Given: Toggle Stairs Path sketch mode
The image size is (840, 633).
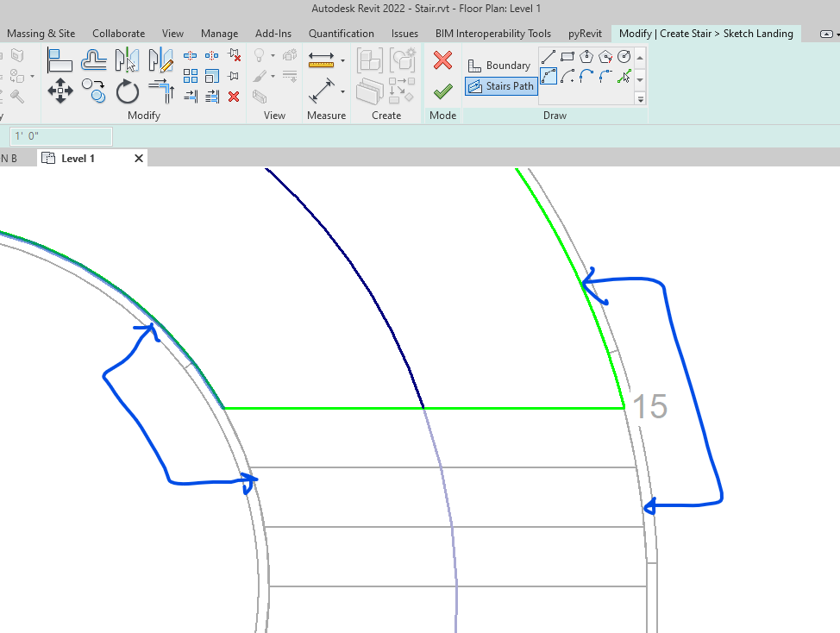Looking at the screenshot, I should pyautogui.click(x=500, y=86).
